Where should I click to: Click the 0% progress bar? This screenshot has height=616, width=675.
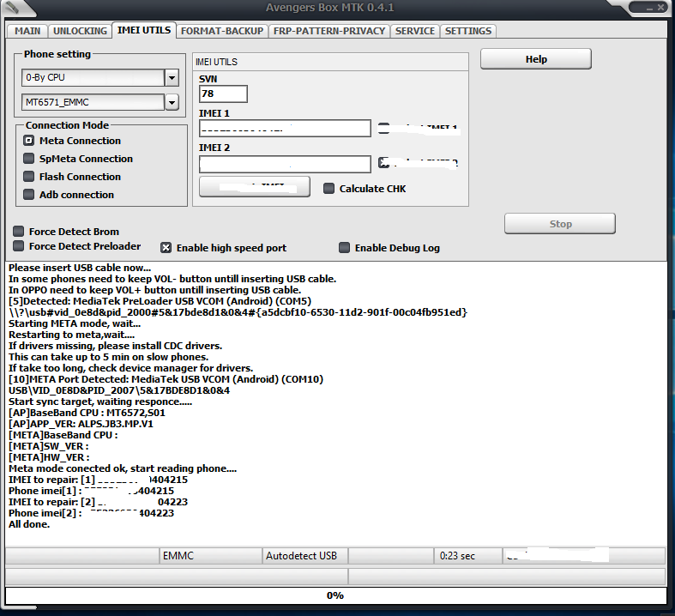(x=335, y=595)
